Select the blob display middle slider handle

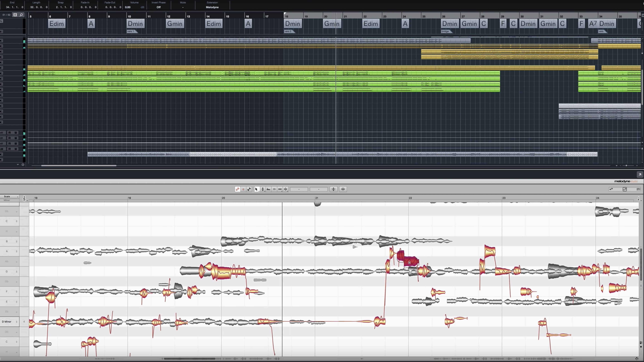[625, 189]
